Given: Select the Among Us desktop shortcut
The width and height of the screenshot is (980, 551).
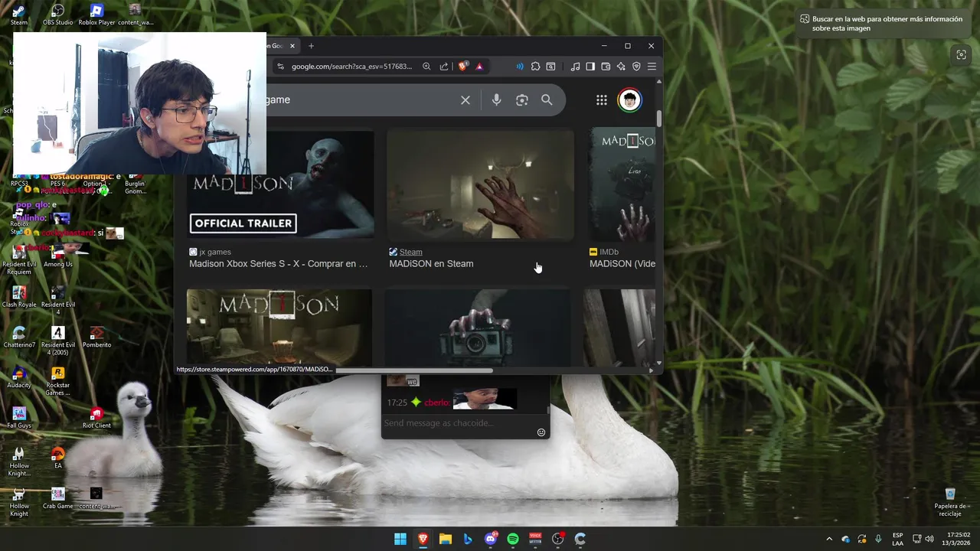Looking at the screenshot, I should tap(58, 256).
